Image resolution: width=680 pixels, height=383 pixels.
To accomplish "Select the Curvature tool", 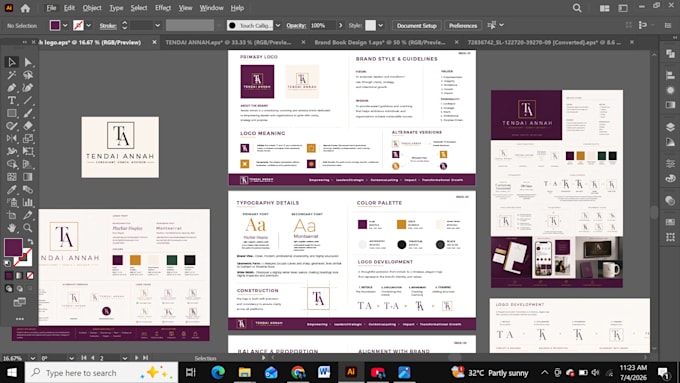I will (x=28, y=88).
